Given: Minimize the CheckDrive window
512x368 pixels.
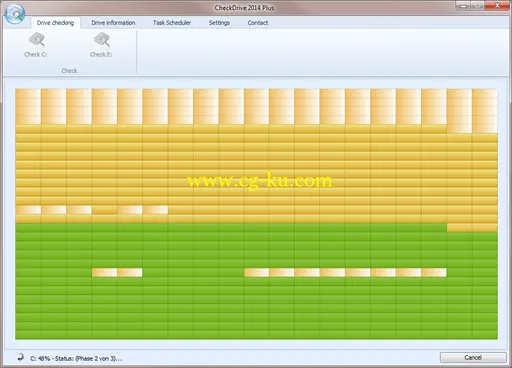Looking at the screenshot, I should (463, 6).
